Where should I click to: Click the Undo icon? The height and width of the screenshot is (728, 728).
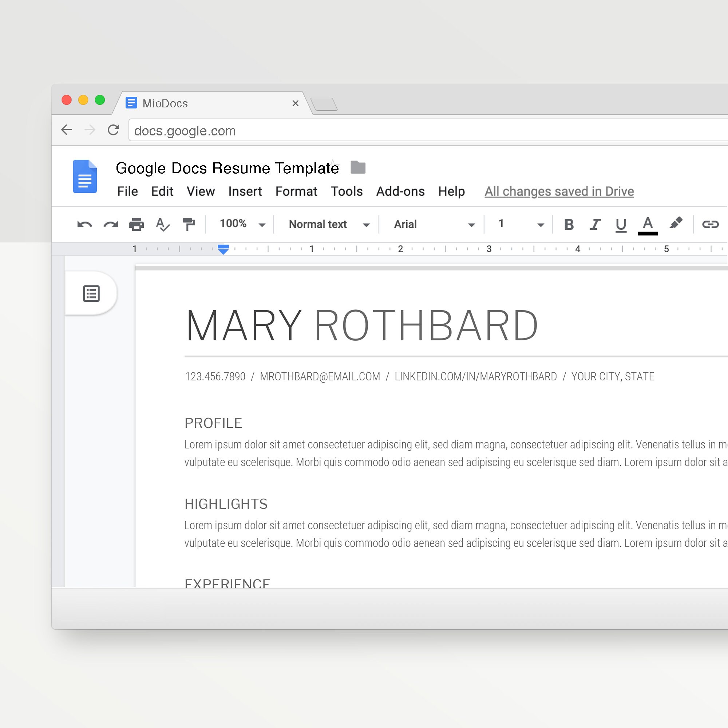coord(84,224)
